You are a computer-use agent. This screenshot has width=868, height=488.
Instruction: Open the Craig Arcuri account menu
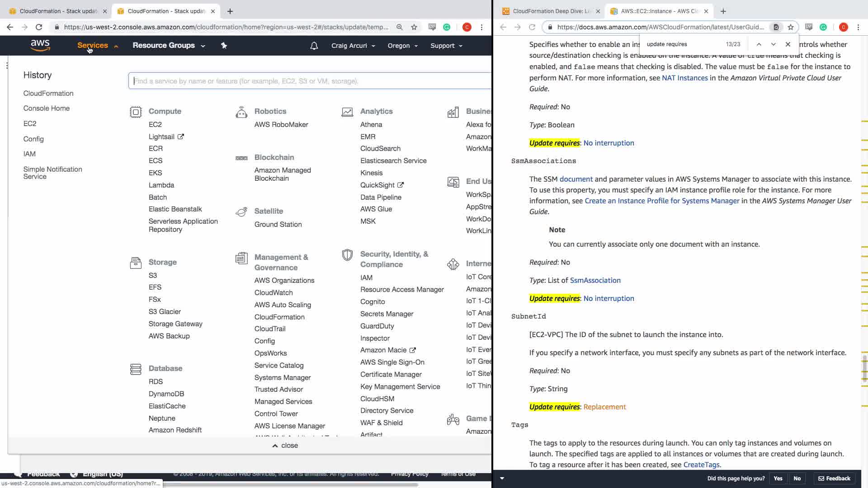click(x=353, y=46)
